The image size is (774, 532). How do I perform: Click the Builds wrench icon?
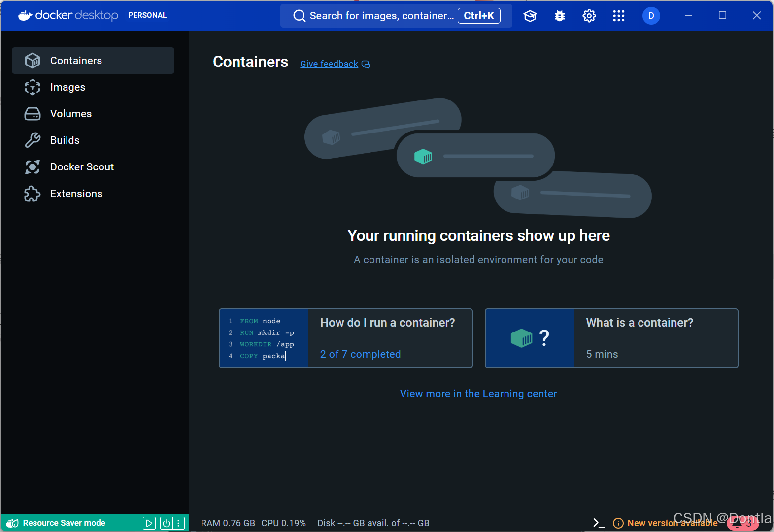[x=33, y=140]
